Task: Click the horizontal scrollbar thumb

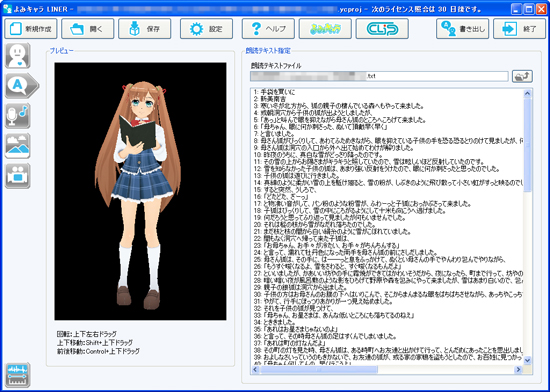Action: point(318,369)
